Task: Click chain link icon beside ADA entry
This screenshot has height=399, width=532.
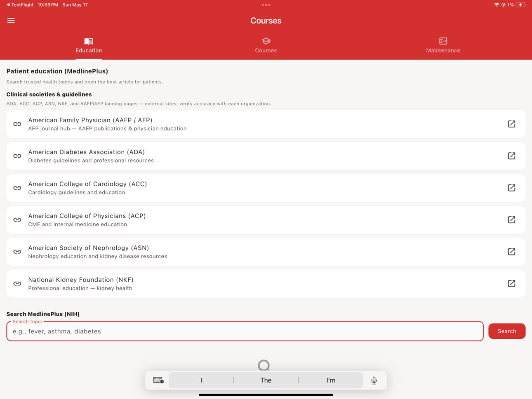Action: click(x=17, y=156)
